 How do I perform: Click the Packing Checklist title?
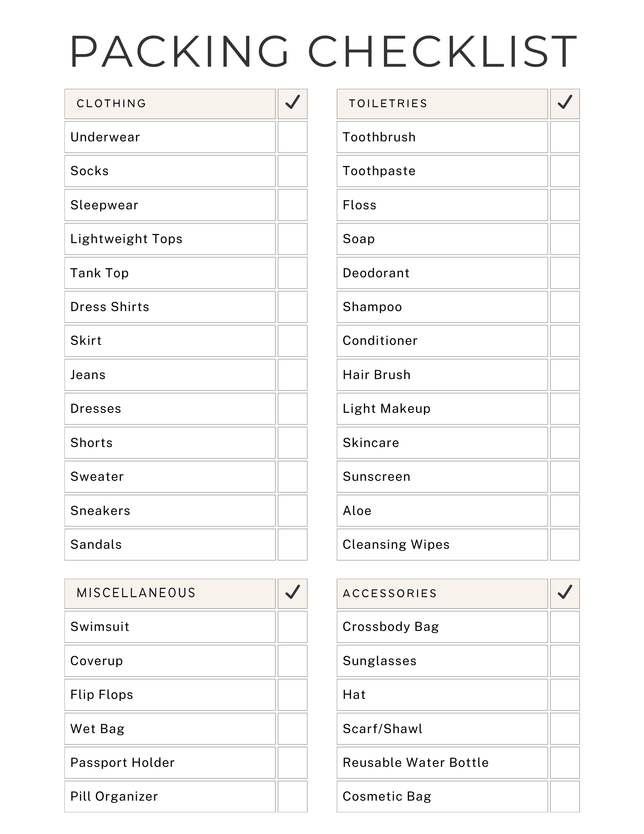pyautogui.click(x=323, y=51)
